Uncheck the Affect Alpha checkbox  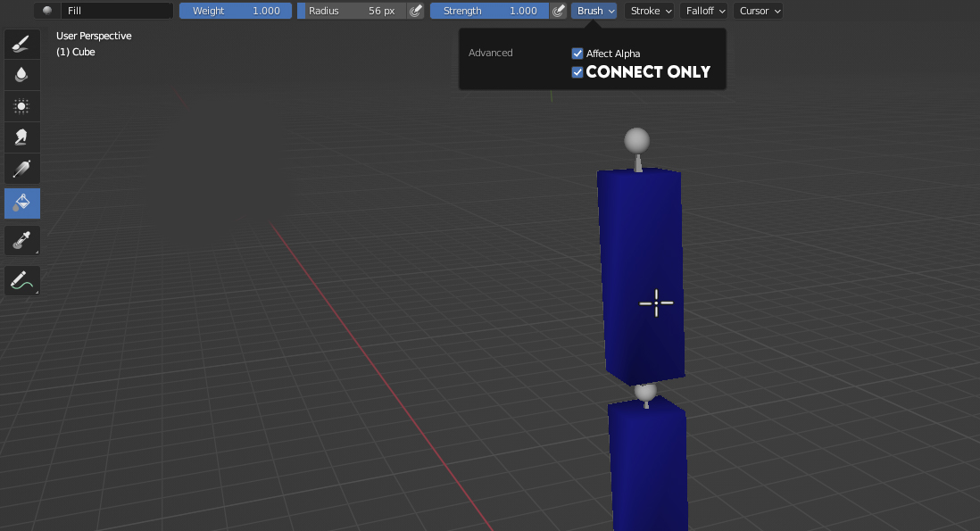pyautogui.click(x=577, y=54)
